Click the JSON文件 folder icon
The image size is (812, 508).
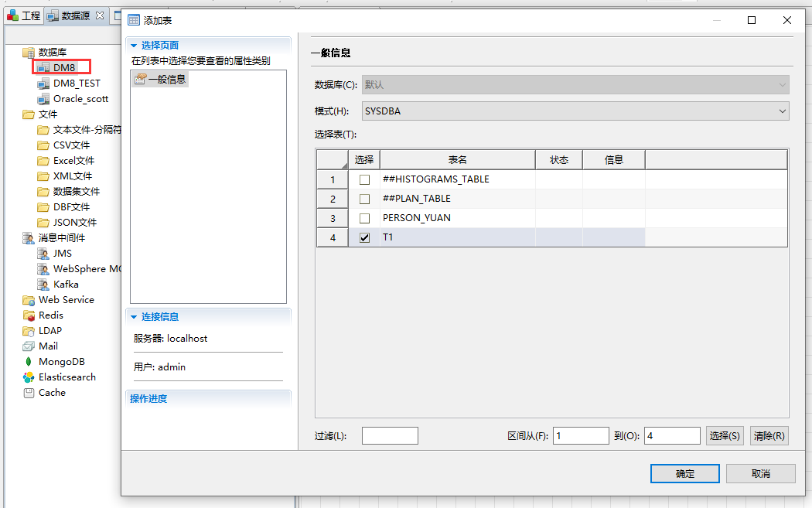(43, 223)
